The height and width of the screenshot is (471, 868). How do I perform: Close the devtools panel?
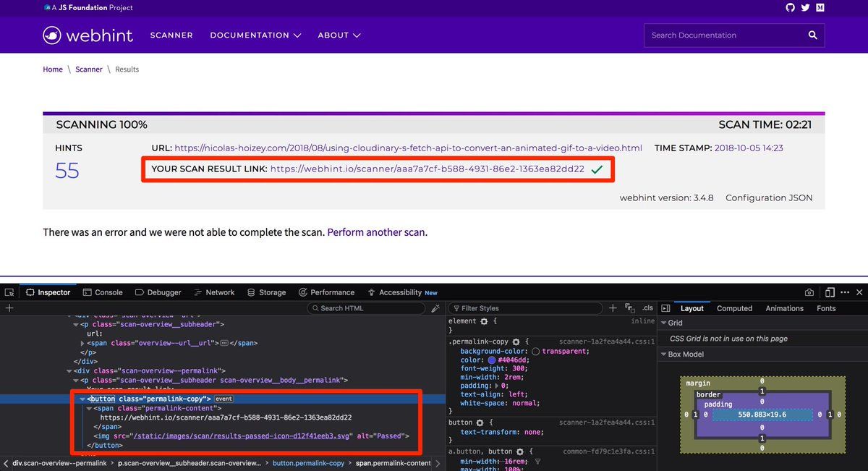[859, 292]
